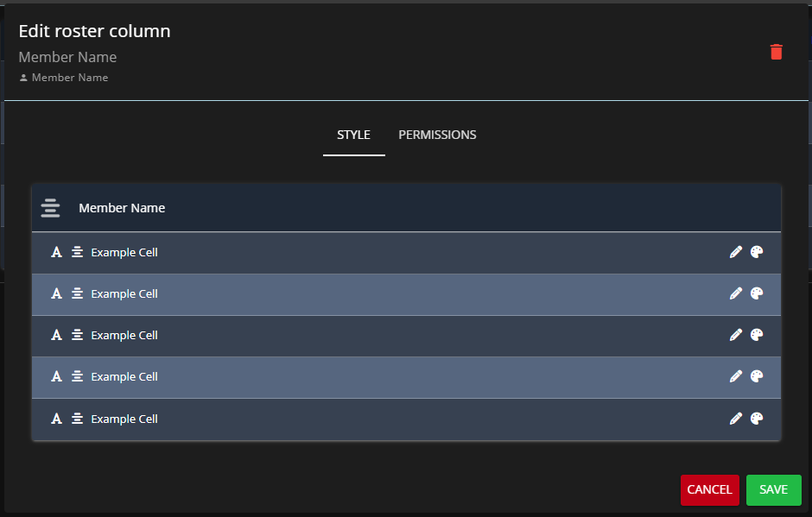
Task: Open the palette icon in the last row
Action: (x=757, y=419)
